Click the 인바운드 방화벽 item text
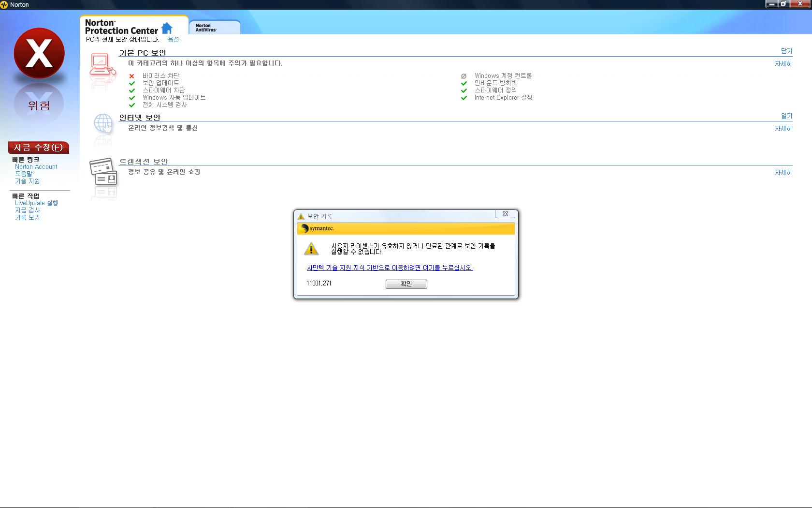The width and height of the screenshot is (812, 508). pyautogui.click(x=495, y=83)
